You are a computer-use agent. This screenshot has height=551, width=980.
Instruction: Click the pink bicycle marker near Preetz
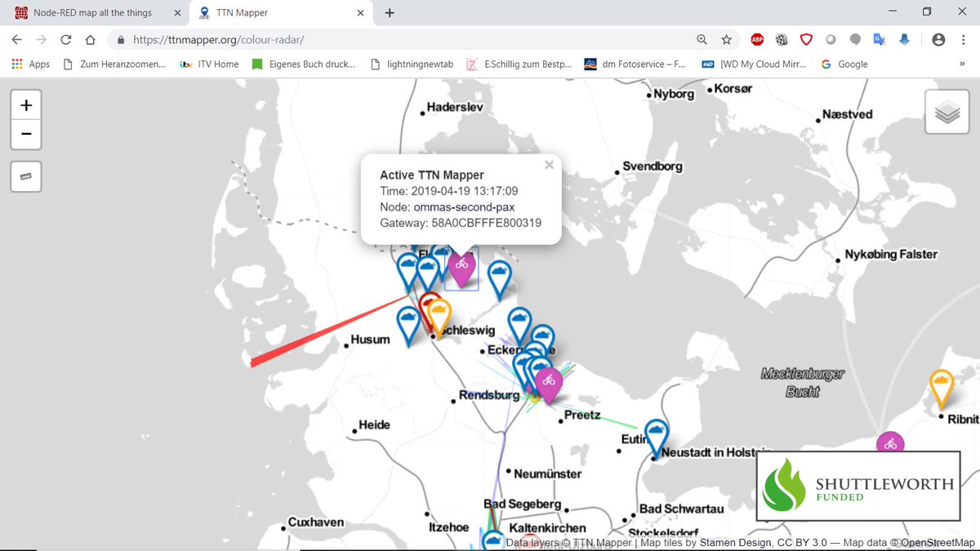pos(549,384)
